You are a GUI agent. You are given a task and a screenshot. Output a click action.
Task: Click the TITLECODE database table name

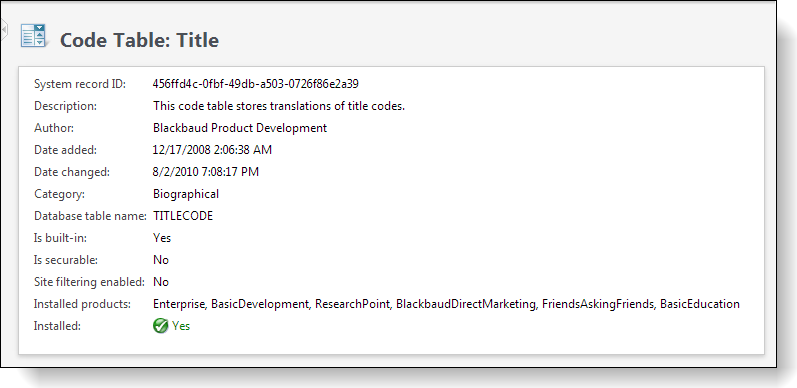coord(182,216)
